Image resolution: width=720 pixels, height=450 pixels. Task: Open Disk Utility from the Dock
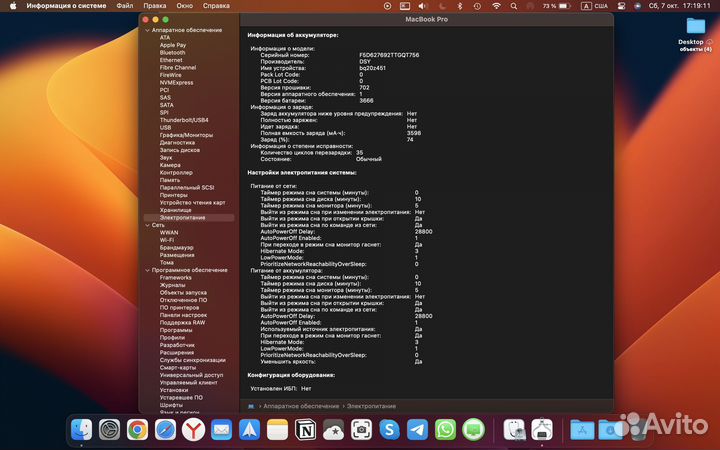tap(514, 430)
